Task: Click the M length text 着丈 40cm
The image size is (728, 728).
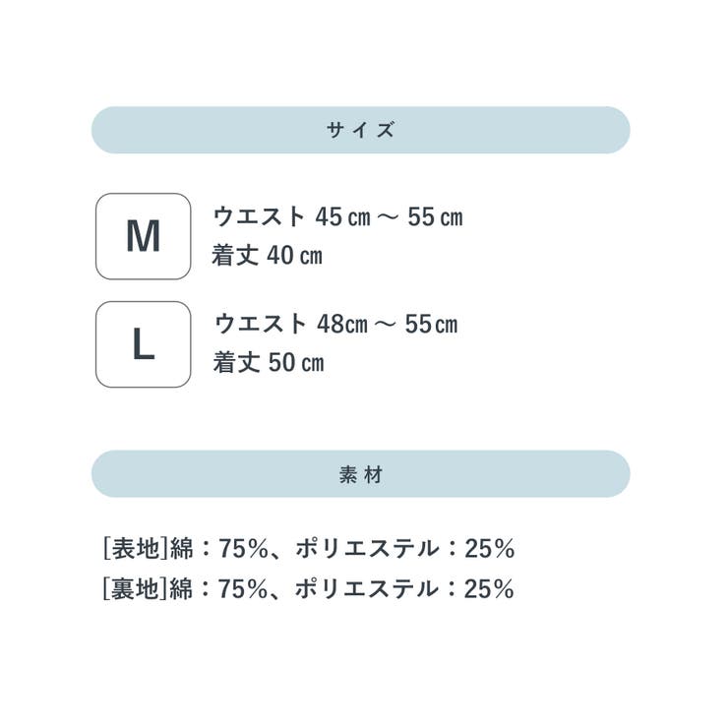Action: pyautogui.click(x=267, y=256)
